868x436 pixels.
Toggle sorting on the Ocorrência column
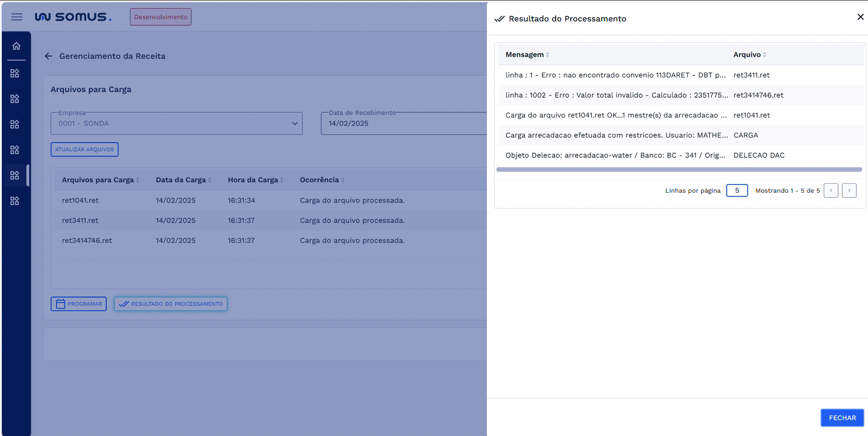[343, 180]
